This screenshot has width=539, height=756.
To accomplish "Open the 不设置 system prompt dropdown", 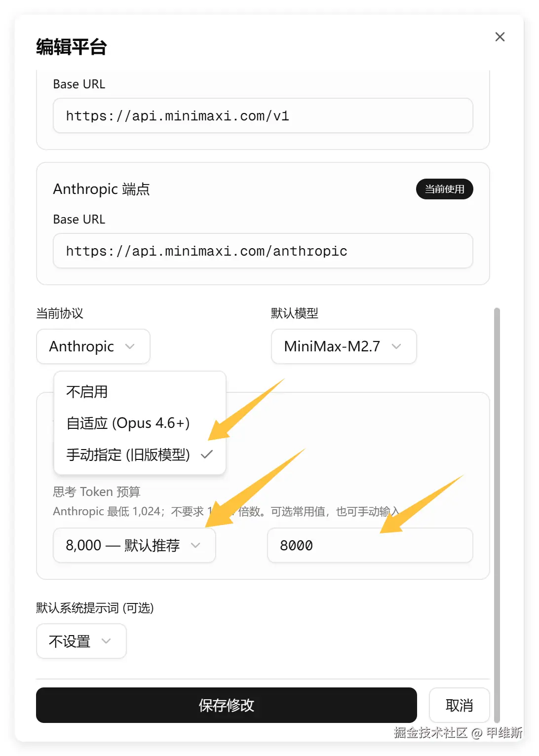I will click(x=81, y=641).
